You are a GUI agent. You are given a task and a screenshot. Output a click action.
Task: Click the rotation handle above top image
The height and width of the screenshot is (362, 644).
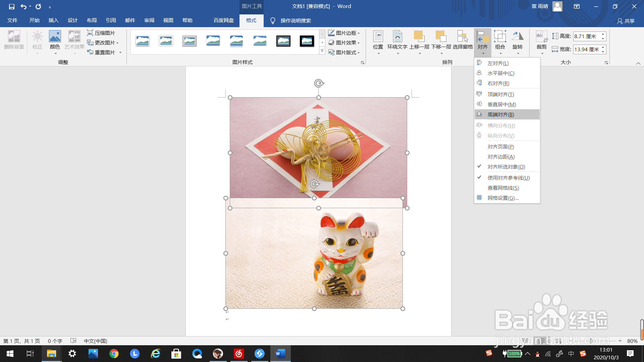tap(319, 83)
